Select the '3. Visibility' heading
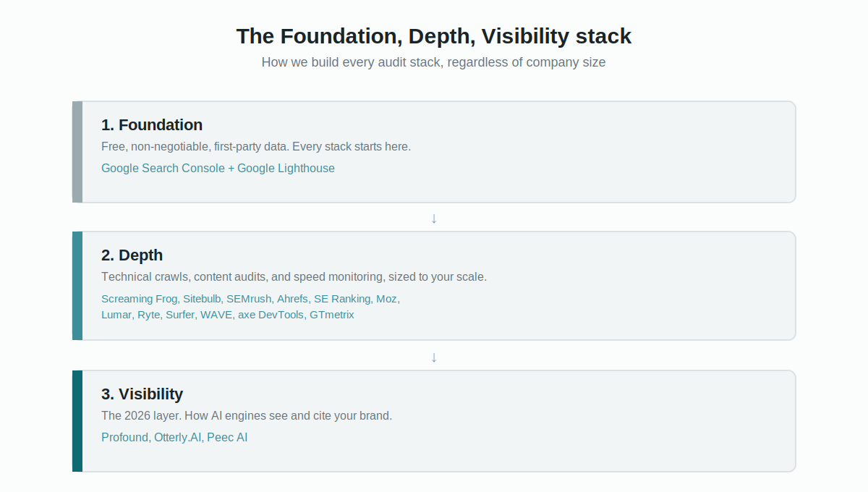 coord(142,394)
